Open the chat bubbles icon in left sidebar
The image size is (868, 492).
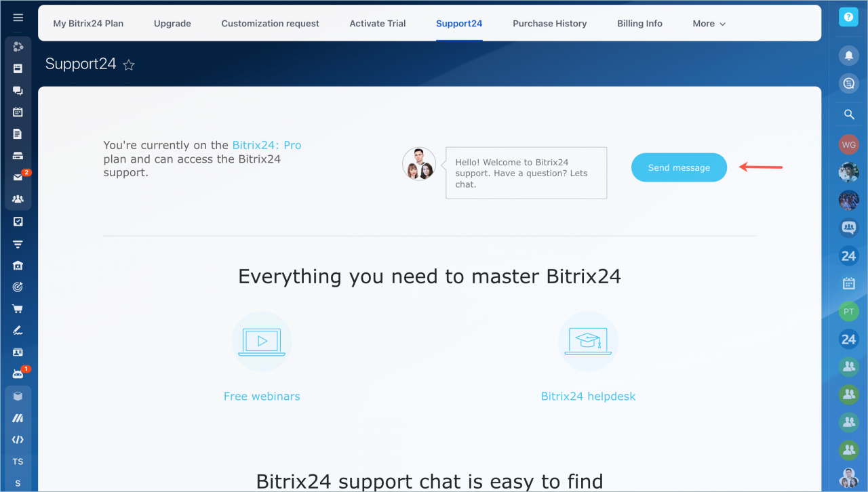coord(18,91)
